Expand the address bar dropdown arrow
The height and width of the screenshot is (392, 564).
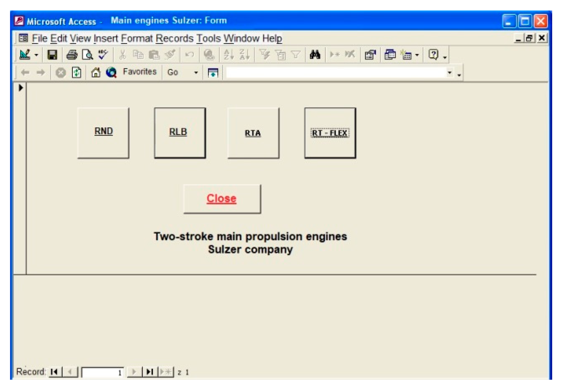(450, 73)
